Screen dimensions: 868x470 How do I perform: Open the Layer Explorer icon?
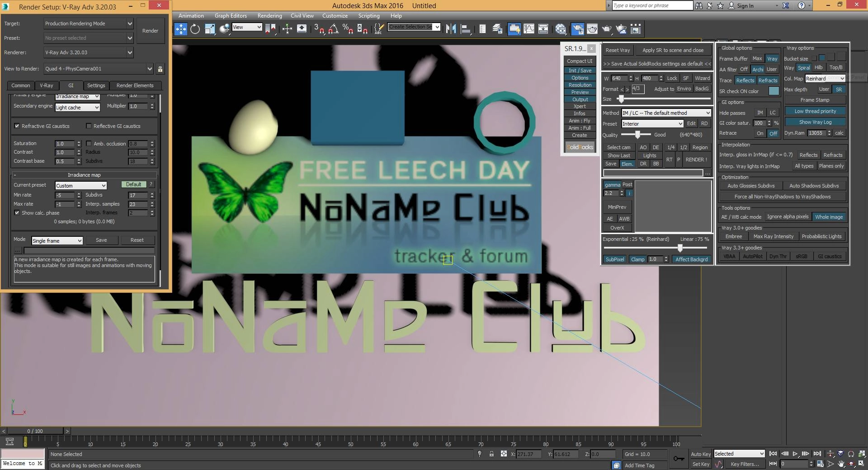[x=497, y=29]
